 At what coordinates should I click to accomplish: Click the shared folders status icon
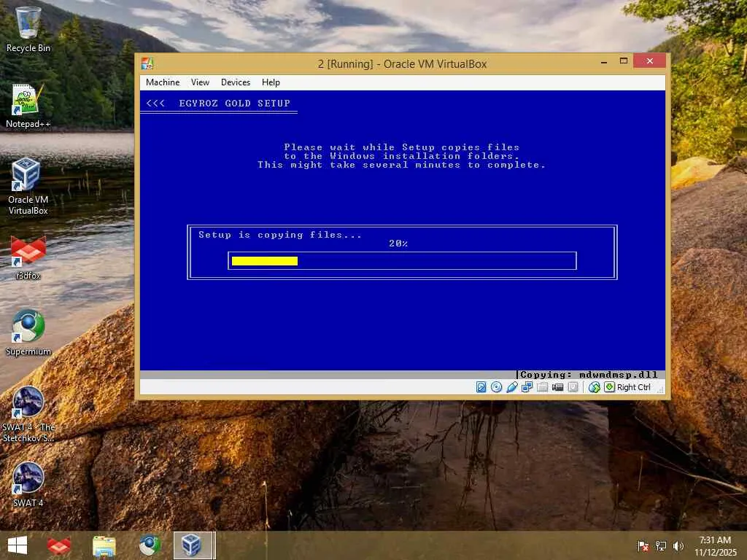(x=542, y=387)
